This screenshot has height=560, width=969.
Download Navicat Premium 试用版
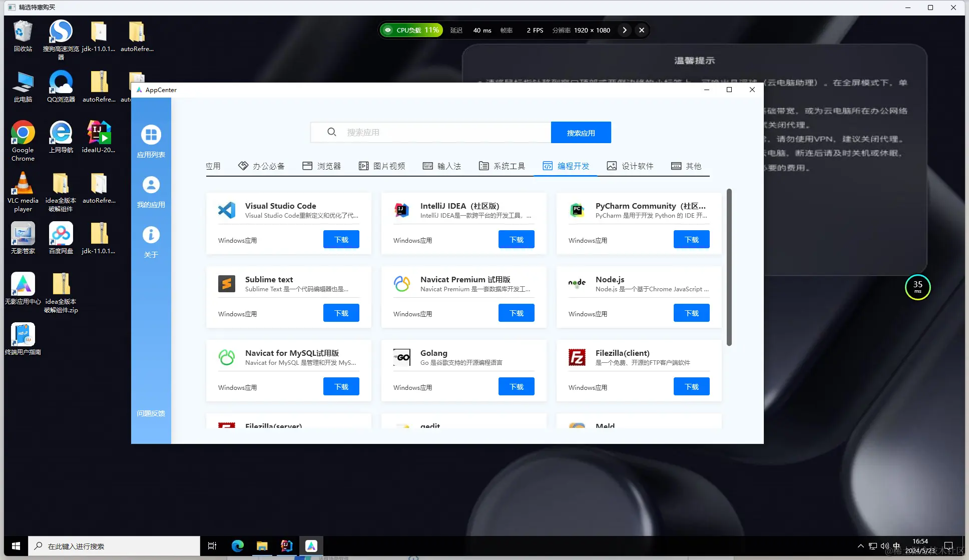tap(516, 313)
